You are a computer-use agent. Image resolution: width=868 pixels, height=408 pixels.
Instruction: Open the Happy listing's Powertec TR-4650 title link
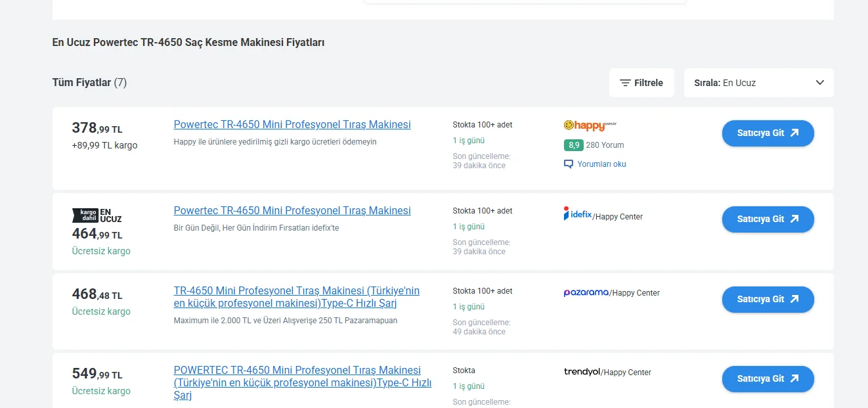pos(292,125)
